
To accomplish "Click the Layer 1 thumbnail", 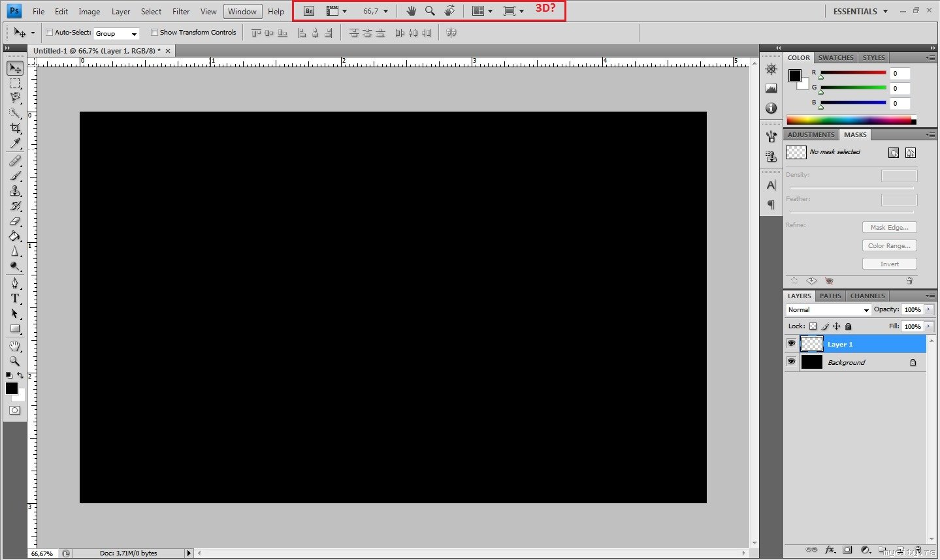I will 812,343.
